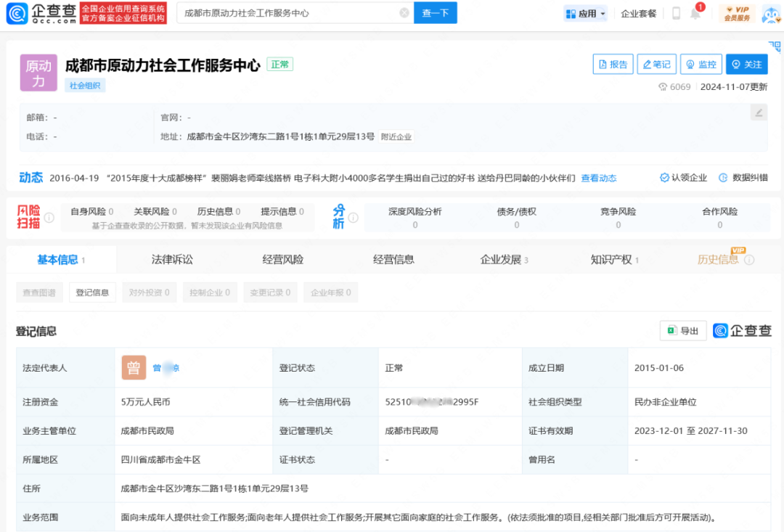Click the 查一下 search button
This screenshot has width=784, height=532.
(435, 13)
